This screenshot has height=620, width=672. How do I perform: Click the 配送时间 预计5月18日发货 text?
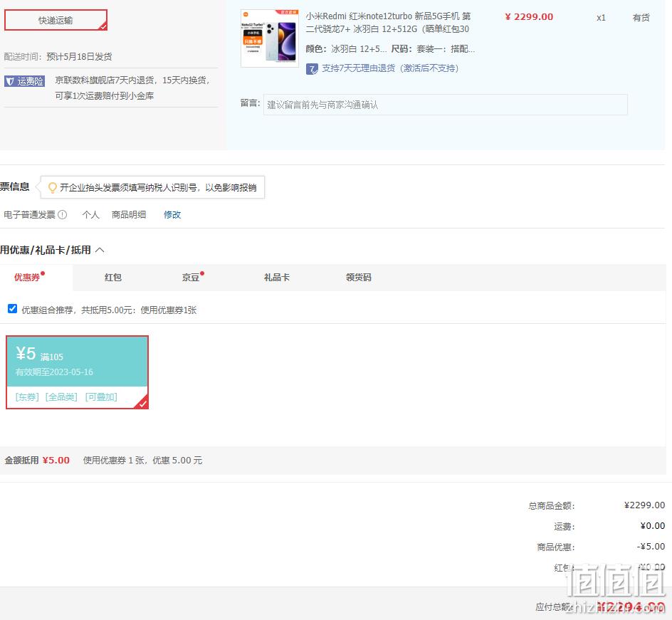pos(58,56)
